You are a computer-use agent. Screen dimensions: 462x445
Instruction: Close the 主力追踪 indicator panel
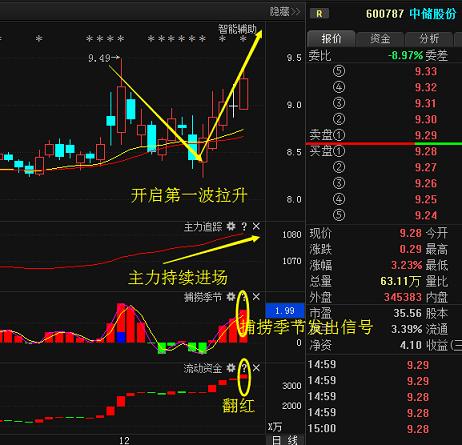256,226
